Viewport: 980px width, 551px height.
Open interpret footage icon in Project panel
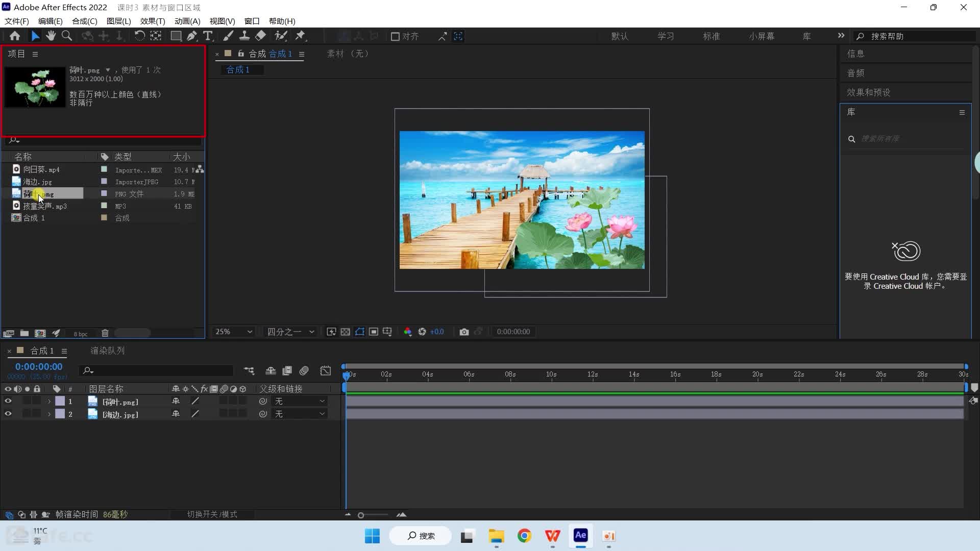tap(8, 333)
